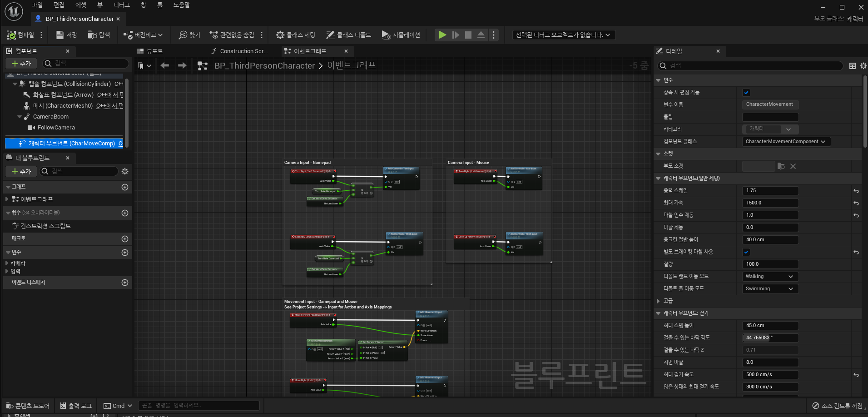Add new event dispatcher with plus icon
This screenshot has height=417, width=868.
click(x=125, y=283)
